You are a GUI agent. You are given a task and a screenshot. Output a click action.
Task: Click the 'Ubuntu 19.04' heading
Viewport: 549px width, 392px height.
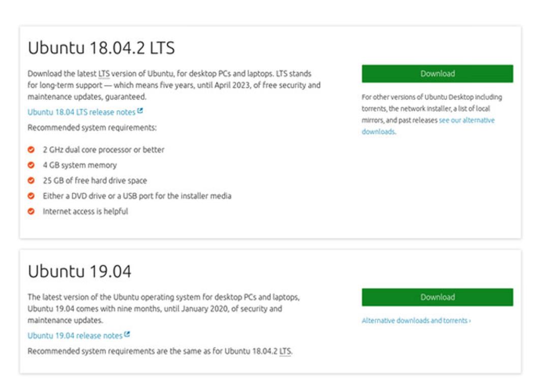[x=79, y=271]
